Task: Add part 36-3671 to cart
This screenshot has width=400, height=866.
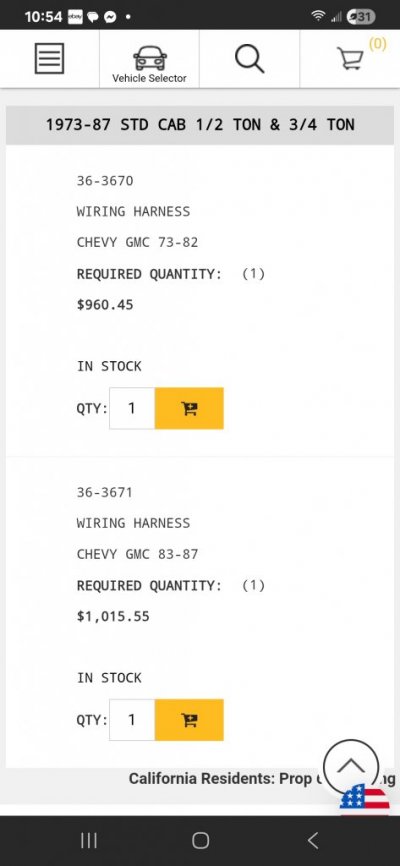Action: tap(189, 720)
